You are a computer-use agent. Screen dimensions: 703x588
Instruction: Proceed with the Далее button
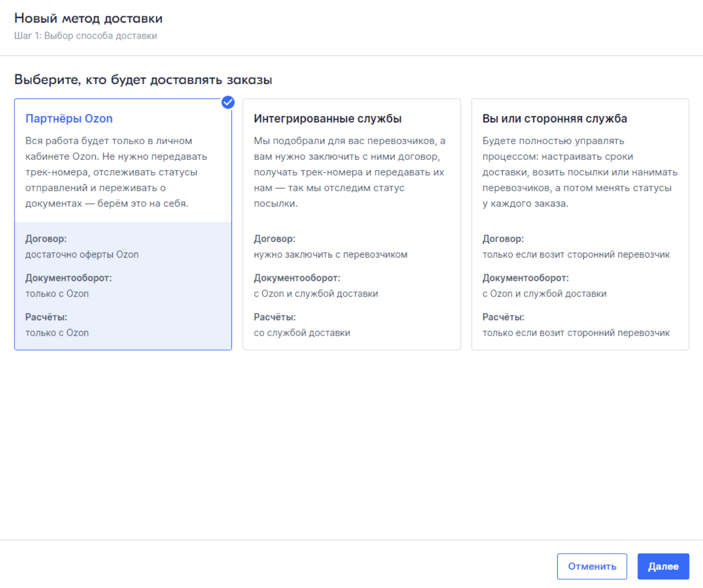click(662, 566)
